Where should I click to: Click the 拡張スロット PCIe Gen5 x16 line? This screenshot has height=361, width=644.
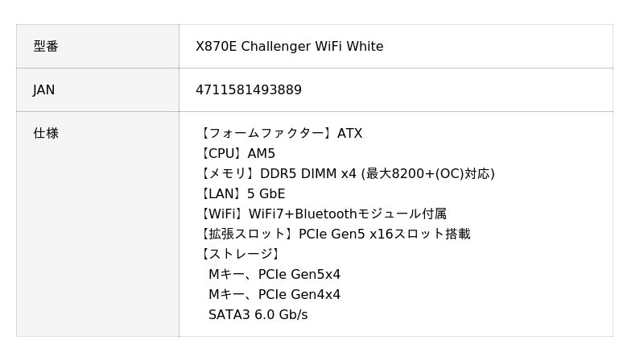tap(334, 234)
